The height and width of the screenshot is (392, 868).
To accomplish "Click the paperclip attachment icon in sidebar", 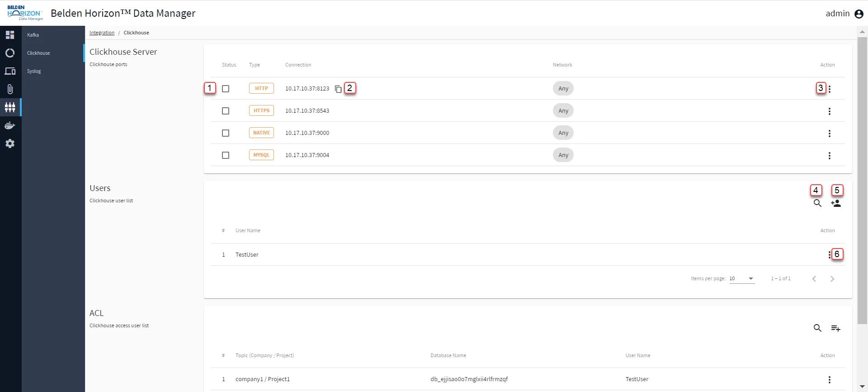I will [10, 89].
